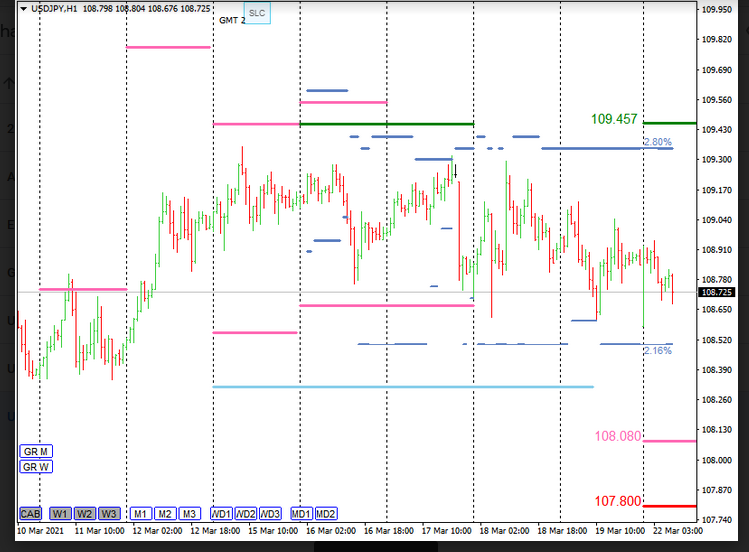Enable the M1 level button
The width and height of the screenshot is (749, 552).
coord(140,513)
